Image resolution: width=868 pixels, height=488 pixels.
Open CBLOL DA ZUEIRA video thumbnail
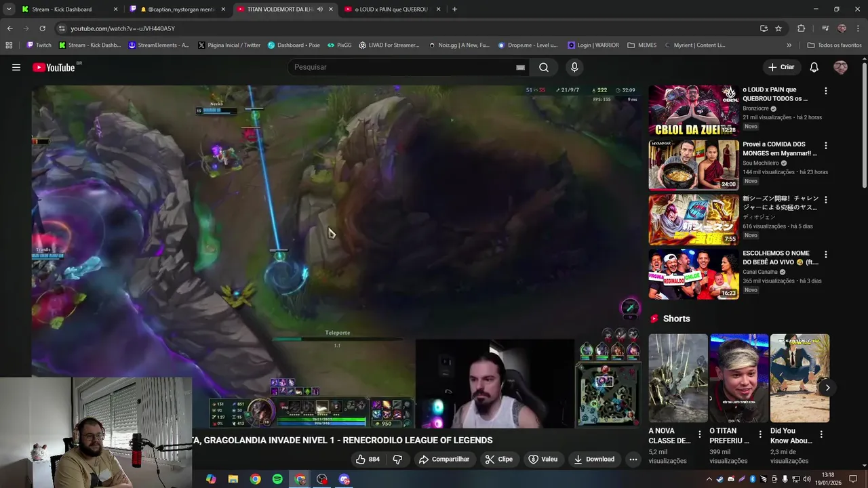tap(694, 110)
